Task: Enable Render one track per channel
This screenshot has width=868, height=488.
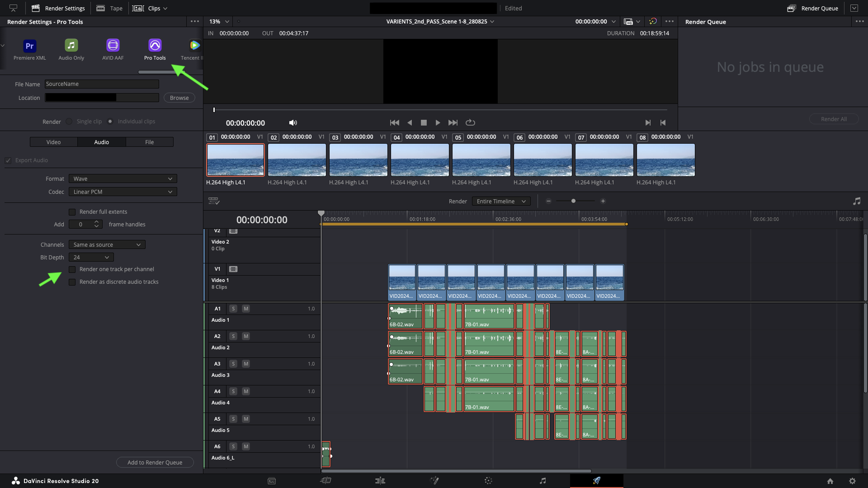Action: (x=72, y=269)
